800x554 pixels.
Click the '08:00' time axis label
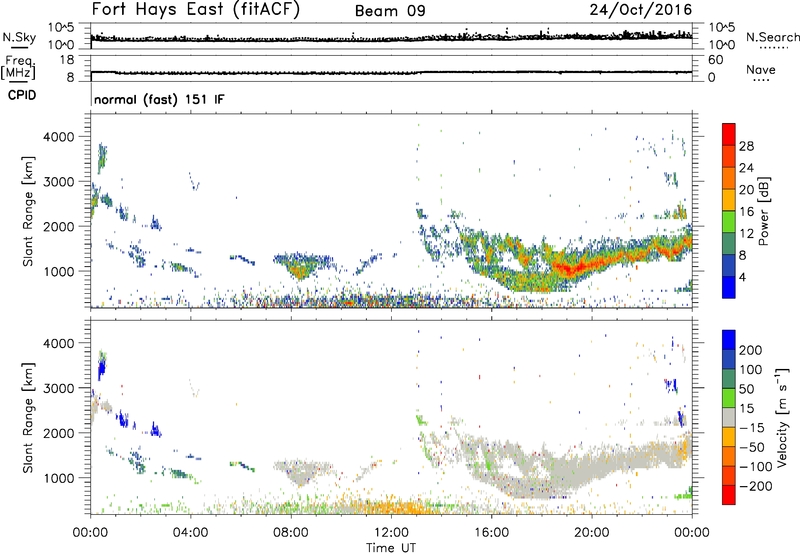[291, 533]
